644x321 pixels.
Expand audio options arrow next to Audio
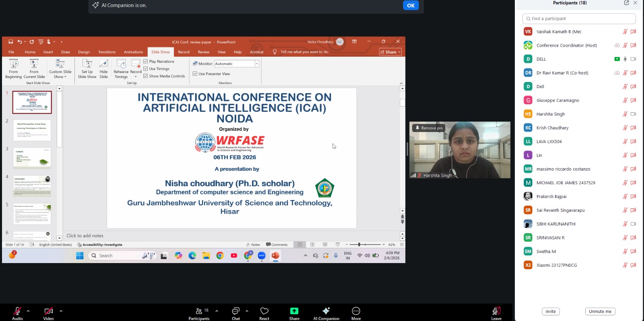click(28, 311)
